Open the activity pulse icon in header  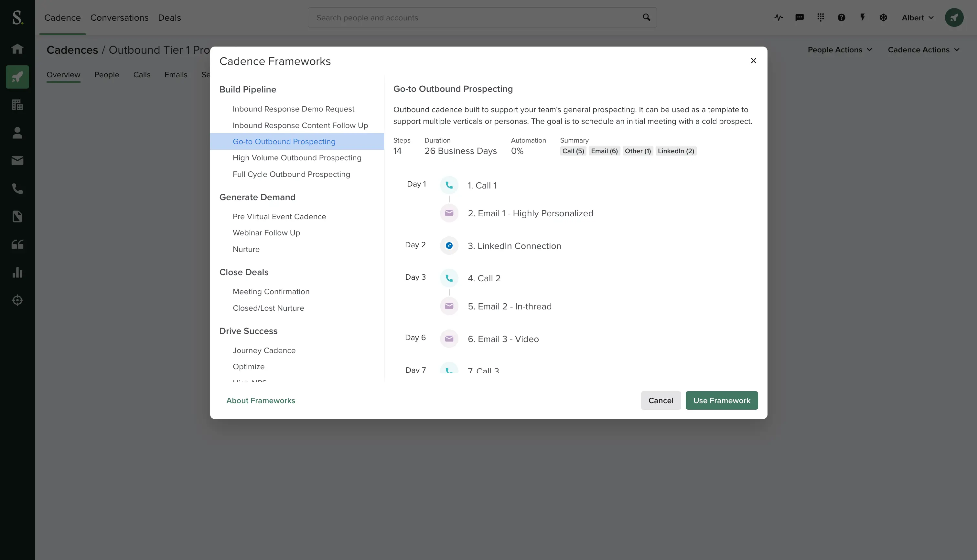[x=778, y=18]
